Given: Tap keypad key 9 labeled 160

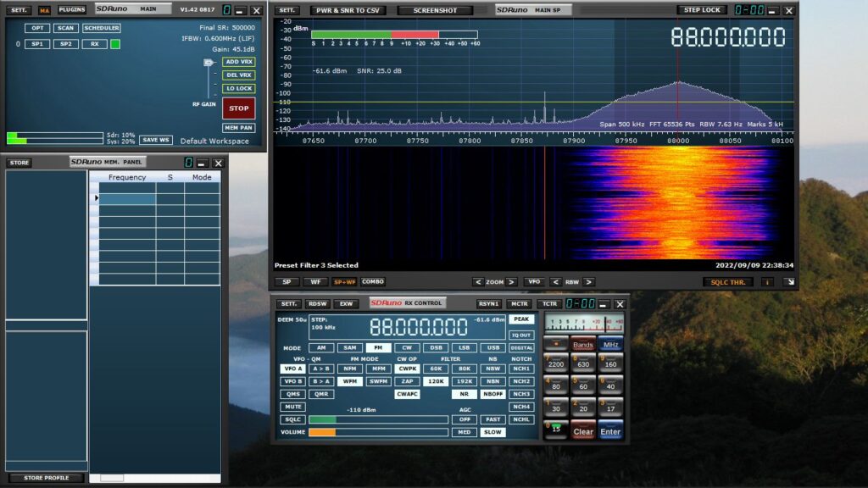Looking at the screenshot, I should (610, 363).
